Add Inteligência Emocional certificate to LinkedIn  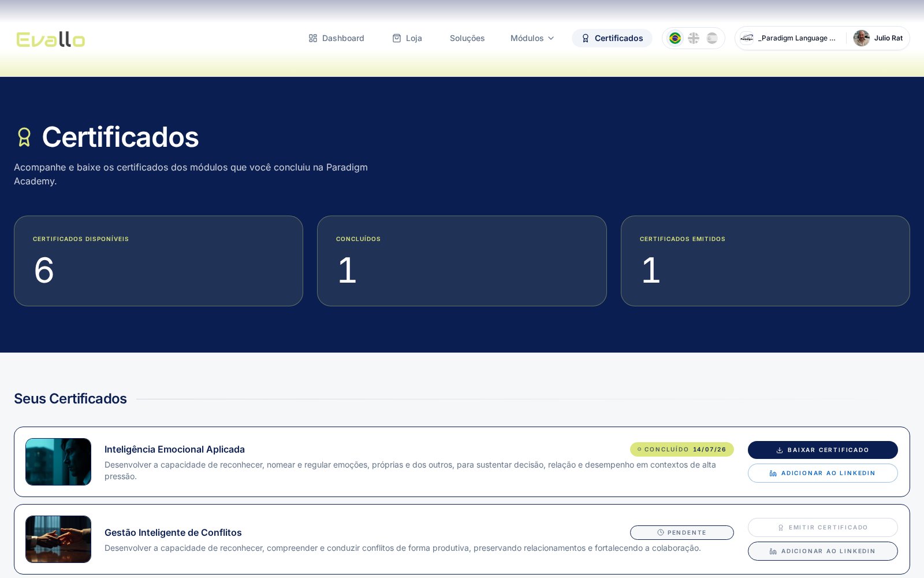click(822, 473)
